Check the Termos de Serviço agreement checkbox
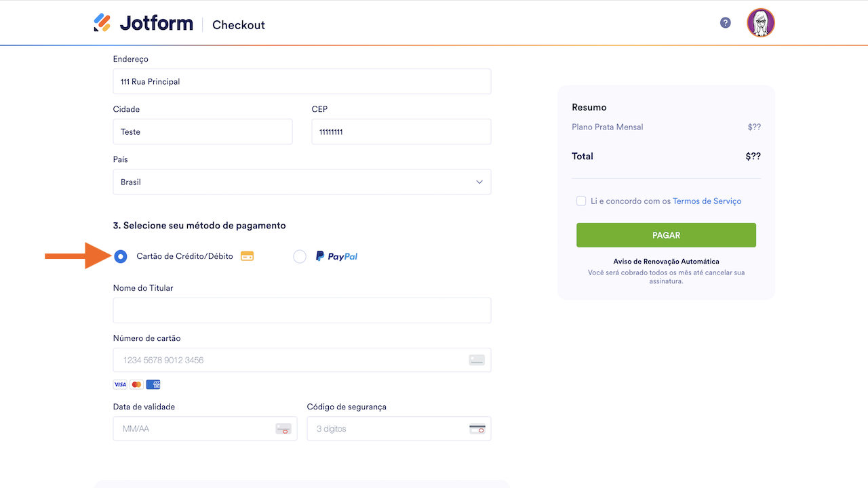Viewport: 868px width, 488px height. 581,201
